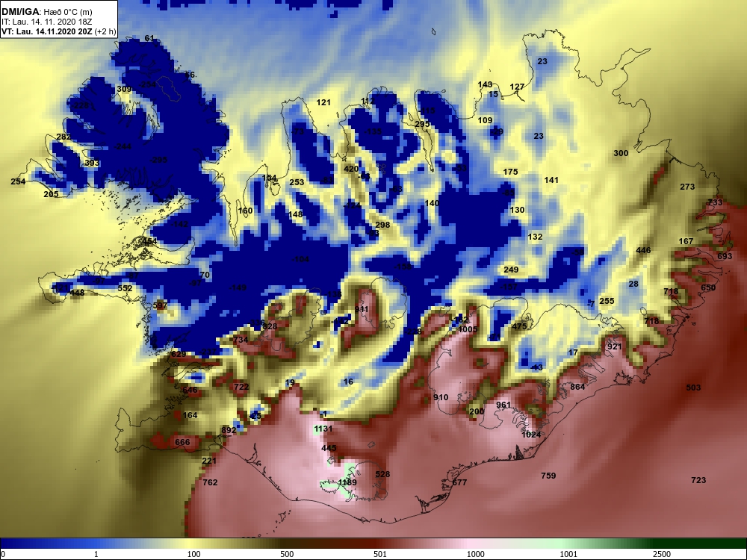The width and height of the screenshot is (747, 560).
Task: Click the map value '141'
Action: pyautogui.click(x=551, y=179)
